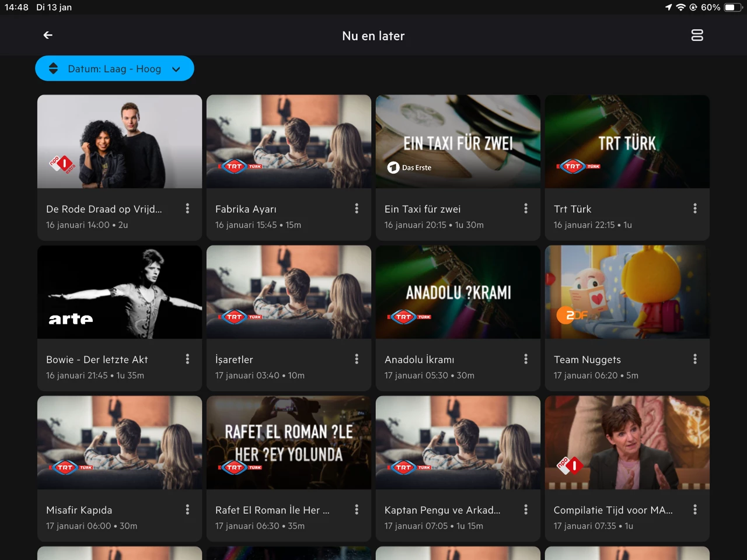Viewport: 747px width, 560px height.
Task: Open options menu for İşaretler
Action: (357, 359)
